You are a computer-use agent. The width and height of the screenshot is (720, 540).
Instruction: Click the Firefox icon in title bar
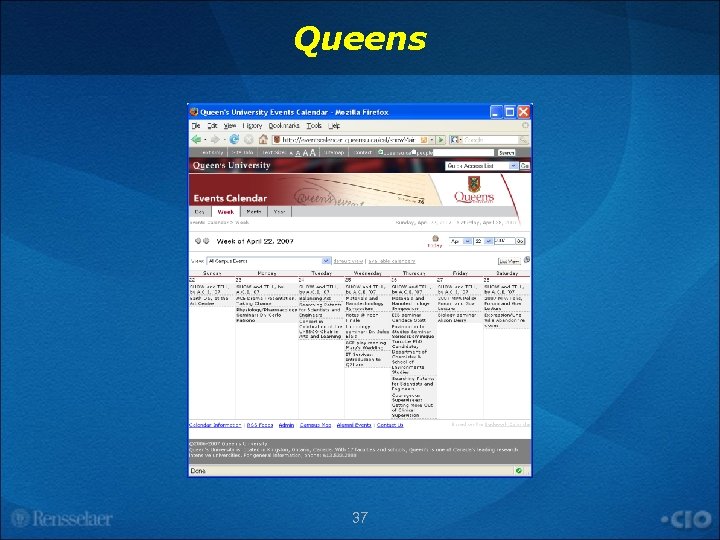194,112
